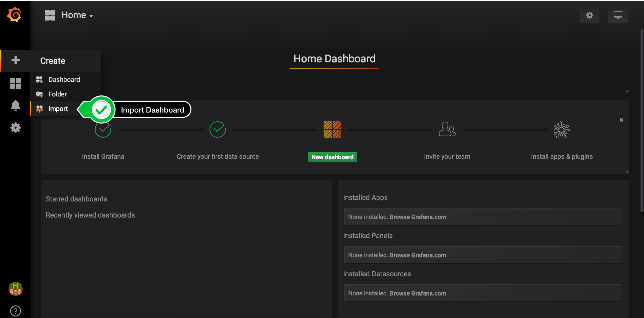Screen dimensions: 644x318
Task: Click the title panel resize handle
Action: (627, 91)
